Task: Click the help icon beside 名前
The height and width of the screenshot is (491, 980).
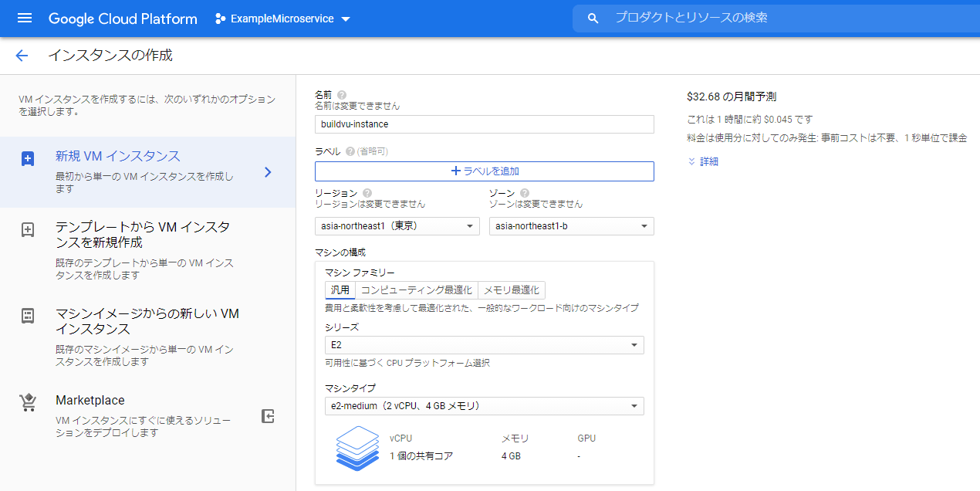Action: (x=342, y=94)
